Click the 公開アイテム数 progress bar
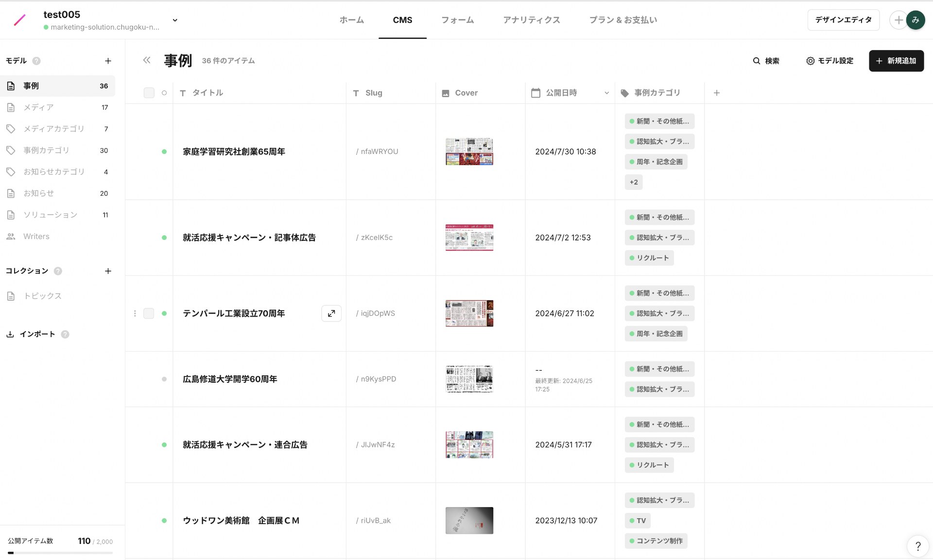This screenshot has width=933, height=560. pos(60,553)
